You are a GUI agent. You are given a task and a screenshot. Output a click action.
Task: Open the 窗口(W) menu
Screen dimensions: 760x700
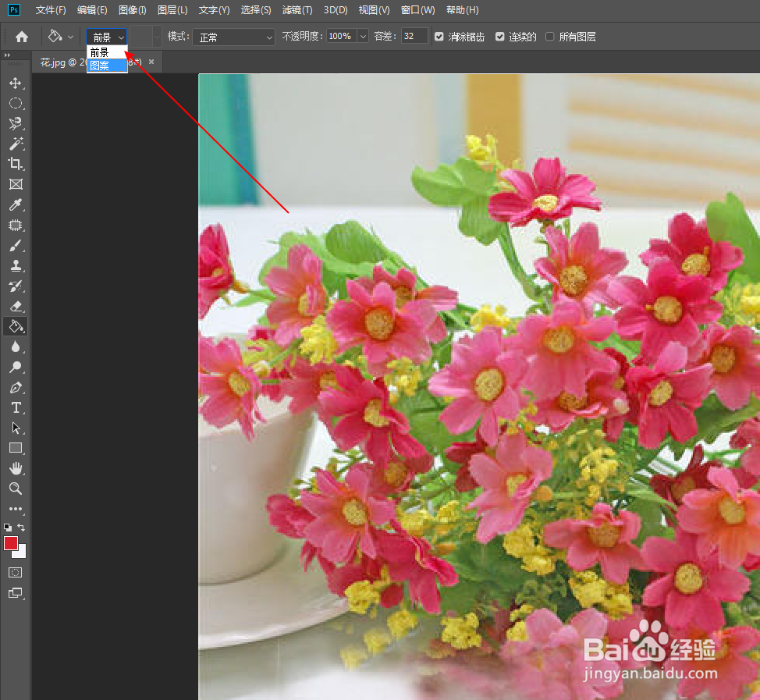(418, 10)
